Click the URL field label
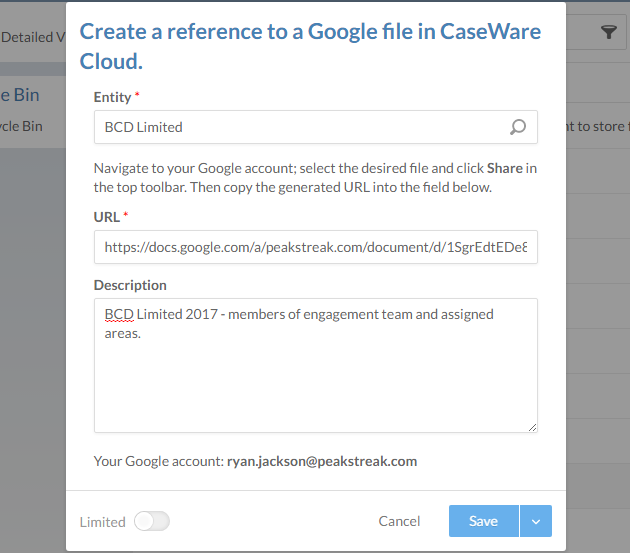 pos(106,217)
